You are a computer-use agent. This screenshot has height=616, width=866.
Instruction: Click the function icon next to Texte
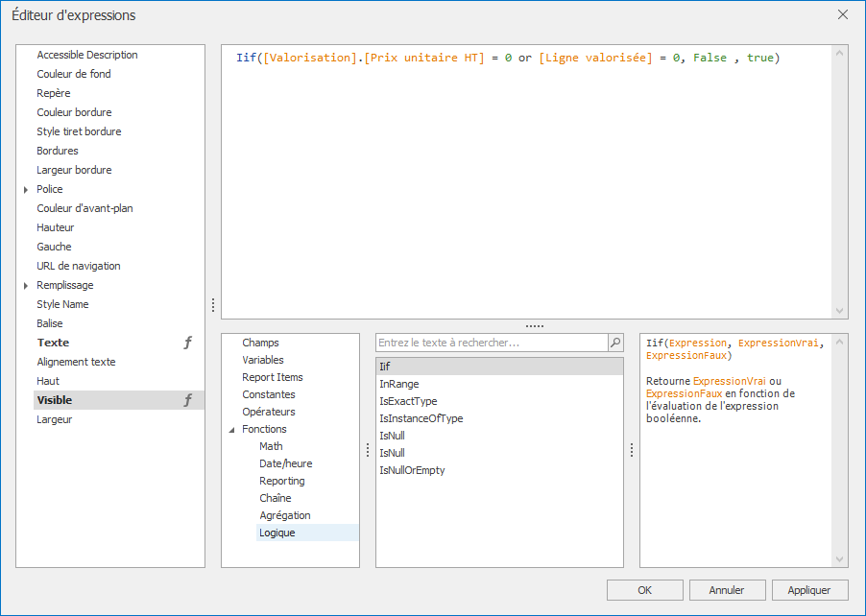point(188,343)
